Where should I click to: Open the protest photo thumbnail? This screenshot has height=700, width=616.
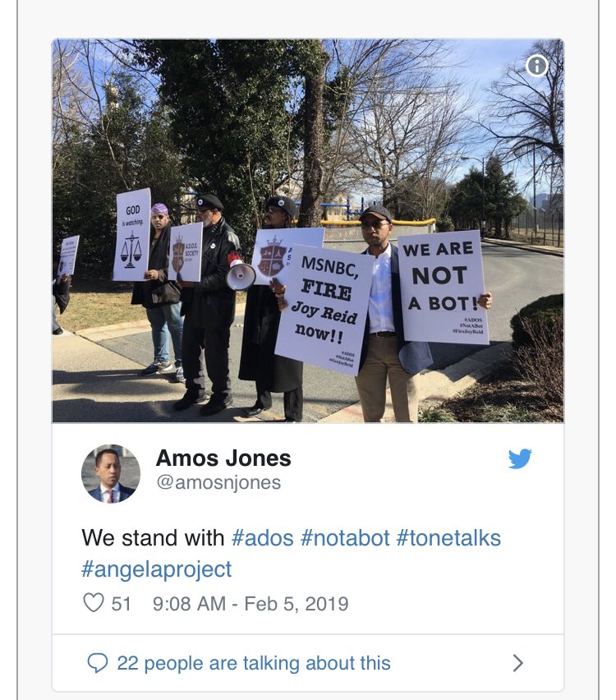coord(308,231)
